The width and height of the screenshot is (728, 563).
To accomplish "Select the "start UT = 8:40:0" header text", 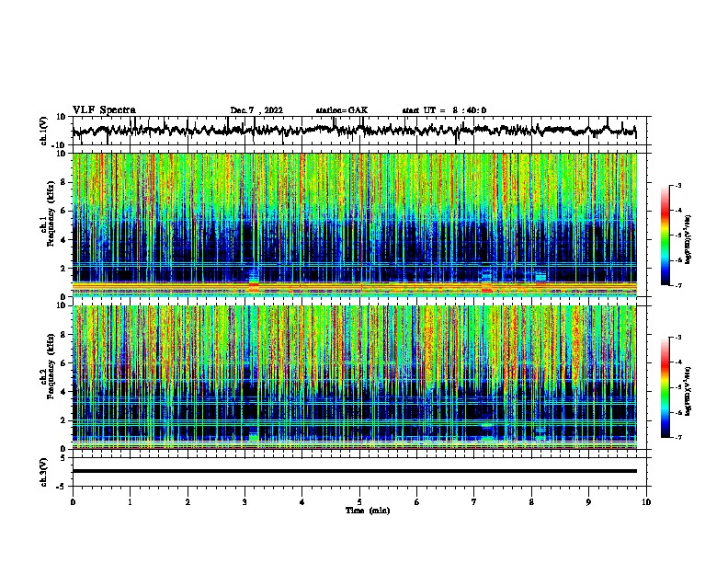I will [444, 110].
